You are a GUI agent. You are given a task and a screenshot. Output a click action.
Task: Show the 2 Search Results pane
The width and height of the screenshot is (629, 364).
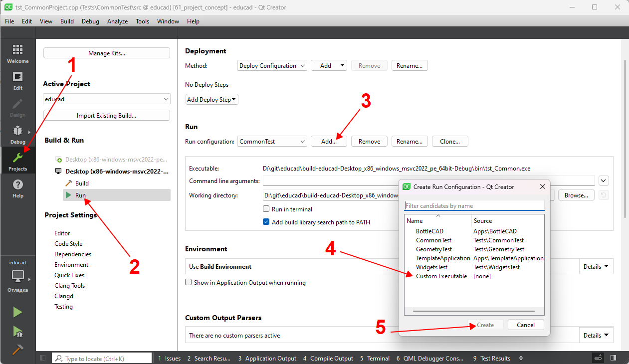pyautogui.click(x=209, y=359)
